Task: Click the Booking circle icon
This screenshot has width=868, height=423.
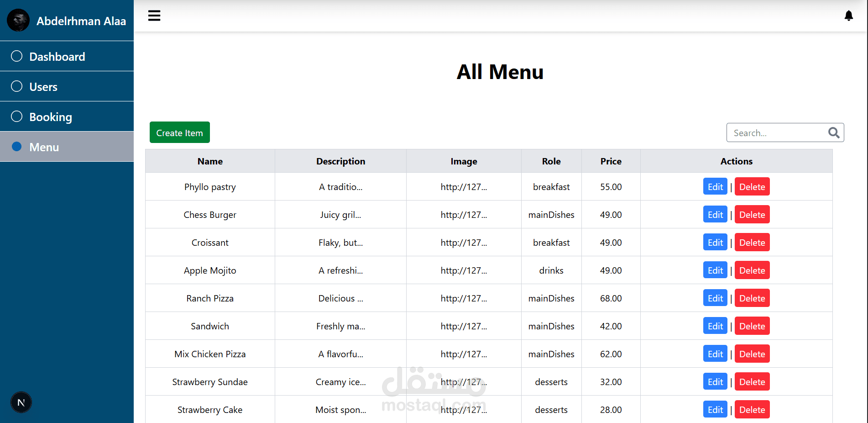Action: point(16,116)
